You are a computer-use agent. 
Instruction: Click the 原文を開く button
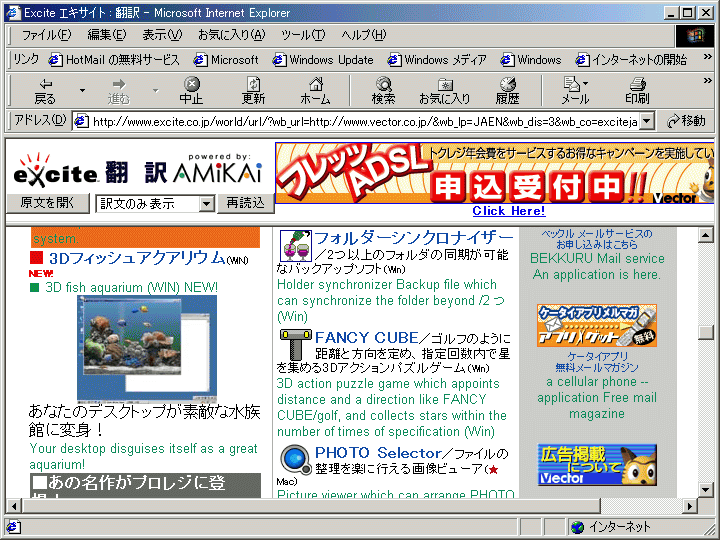click(48, 203)
